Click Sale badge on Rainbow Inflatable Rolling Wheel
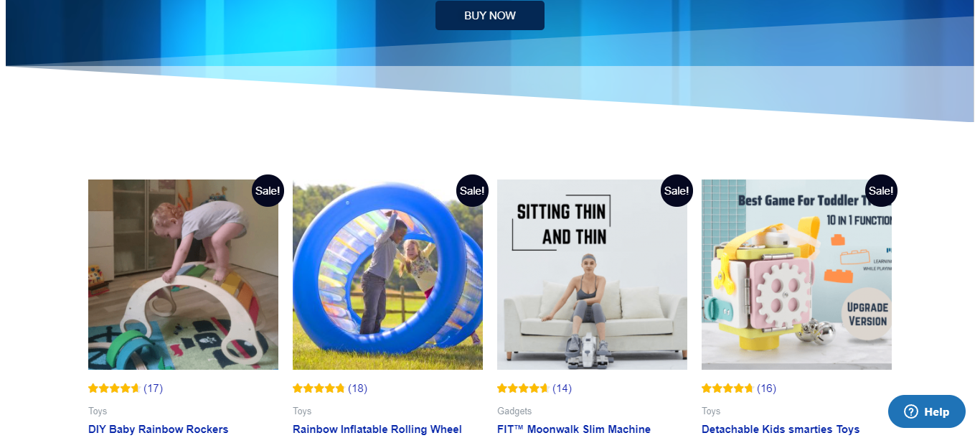Image resolution: width=980 pixels, height=438 pixels. point(472,190)
